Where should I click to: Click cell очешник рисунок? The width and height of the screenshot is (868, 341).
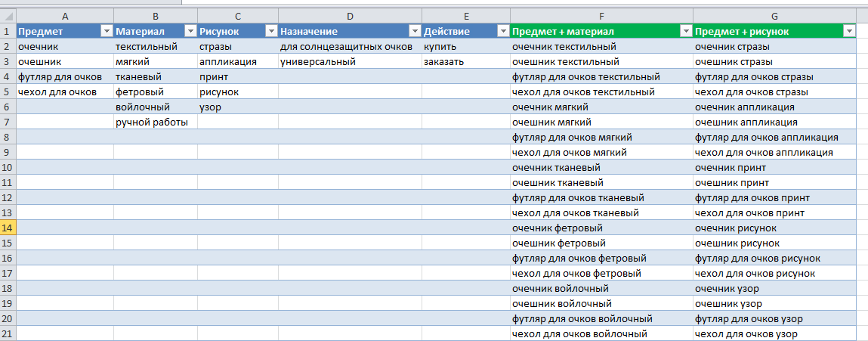tap(774, 243)
